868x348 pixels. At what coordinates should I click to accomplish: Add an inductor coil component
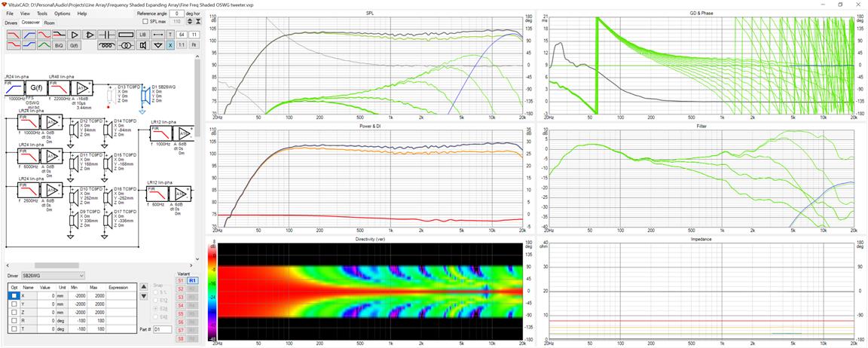(106, 44)
